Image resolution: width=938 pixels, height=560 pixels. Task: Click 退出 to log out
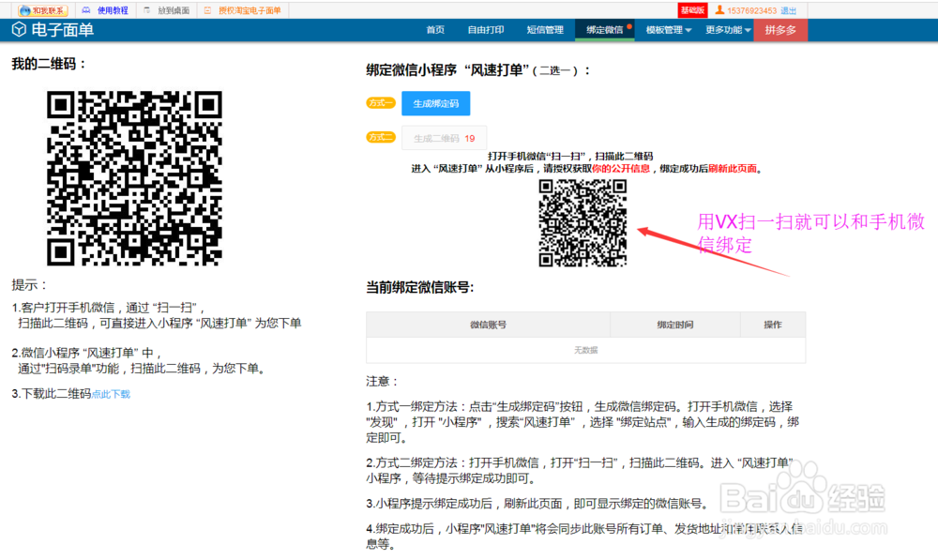789,10
